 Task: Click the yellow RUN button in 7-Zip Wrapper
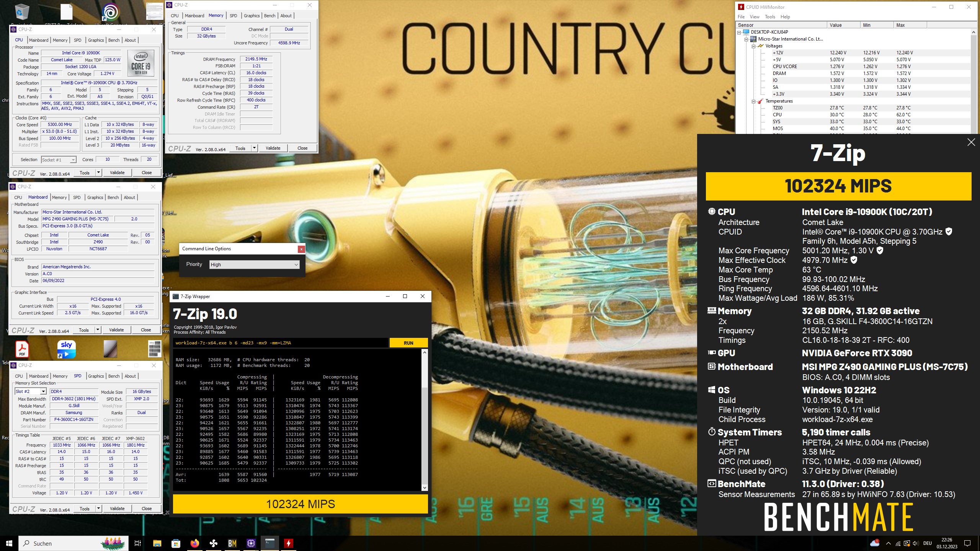coord(408,343)
